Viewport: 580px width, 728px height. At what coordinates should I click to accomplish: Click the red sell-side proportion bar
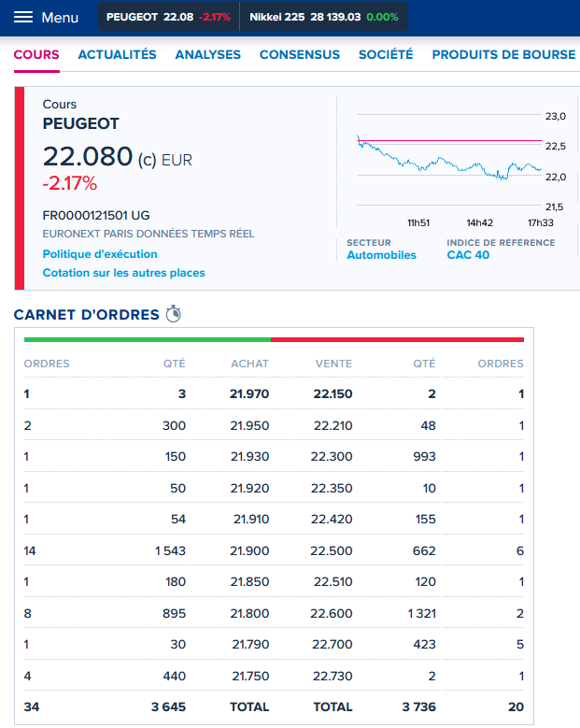tap(397, 340)
